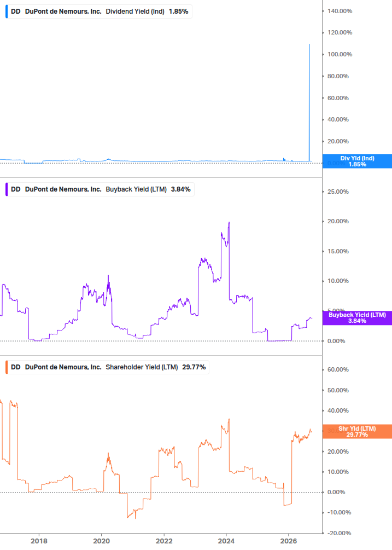Screen dimensions: 392x550
Task: Click the purple Buyback Yield (LTM) 3.84% axis tag
Action: click(357, 318)
